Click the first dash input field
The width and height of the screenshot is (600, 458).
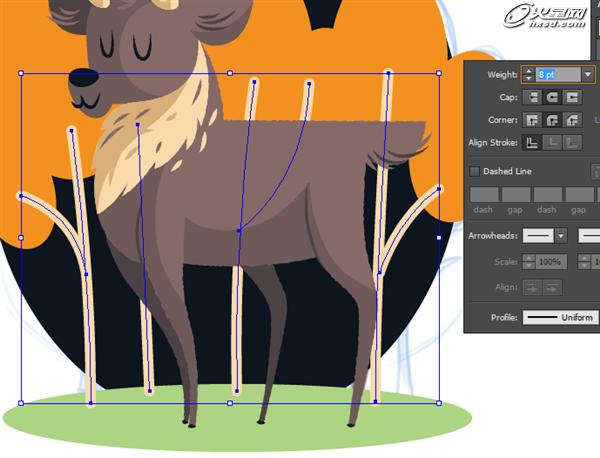pyautogui.click(x=484, y=195)
